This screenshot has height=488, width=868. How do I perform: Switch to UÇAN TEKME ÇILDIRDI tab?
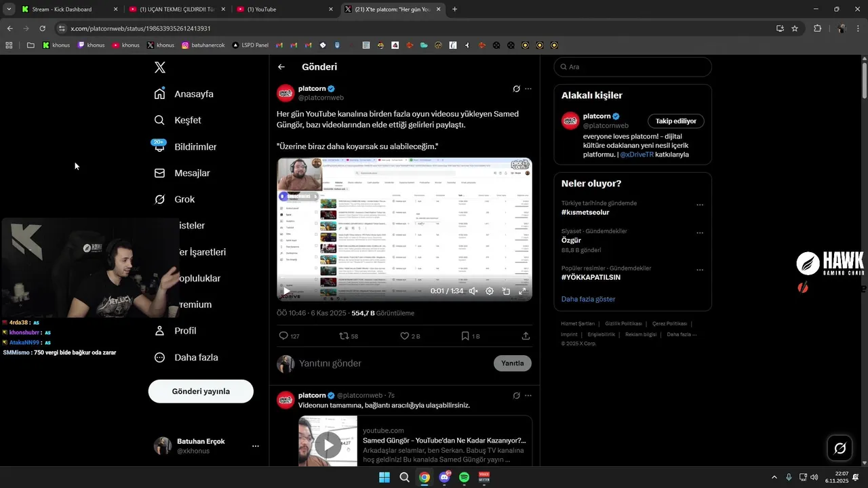coord(176,9)
